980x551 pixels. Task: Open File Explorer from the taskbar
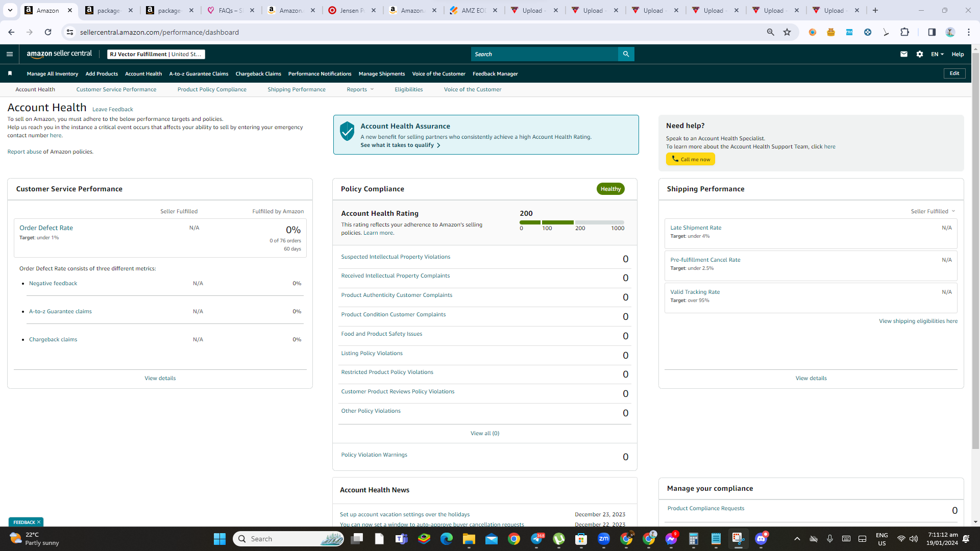pyautogui.click(x=469, y=539)
